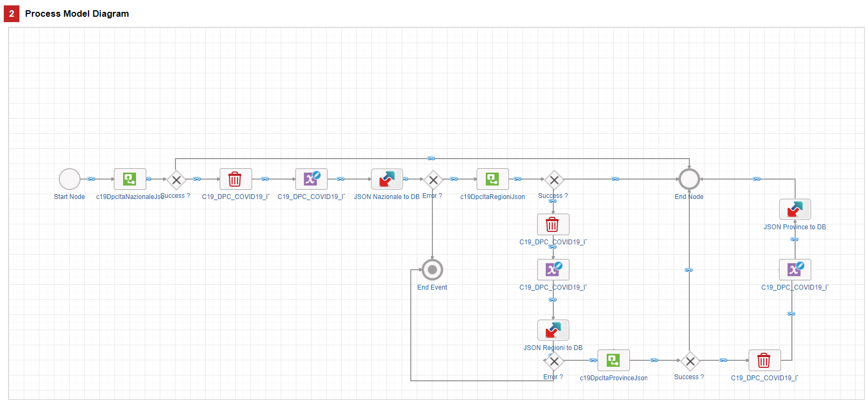Select the purple script node below JSON Province to DB
The width and height of the screenshot is (868, 404).
[x=795, y=270]
